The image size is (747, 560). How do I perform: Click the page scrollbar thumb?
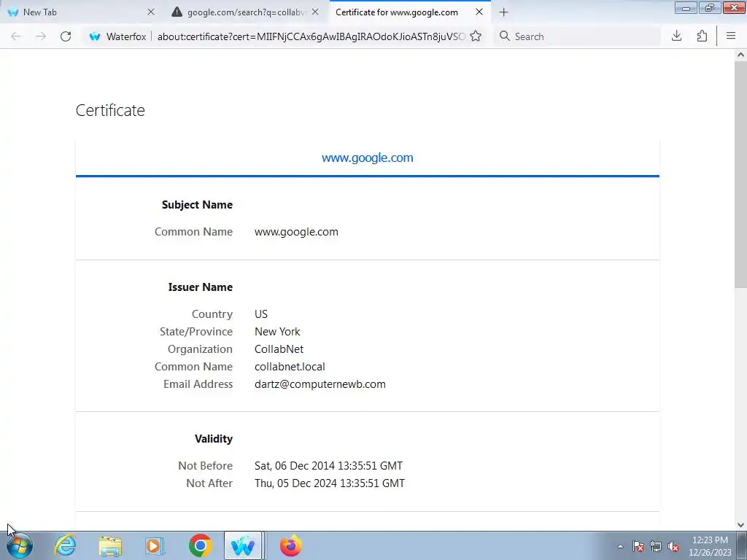pos(740,174)
